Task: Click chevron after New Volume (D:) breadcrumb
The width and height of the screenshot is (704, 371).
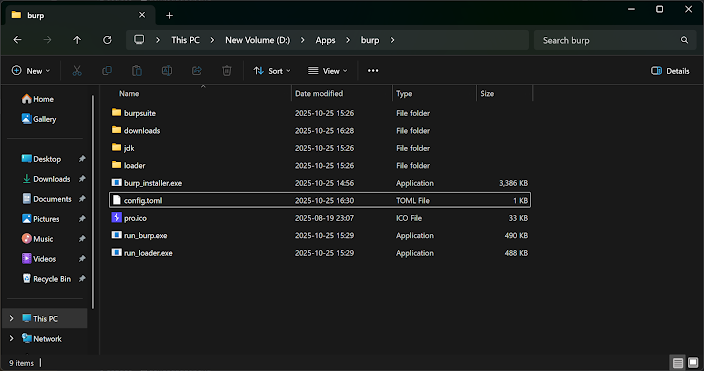Action: [x=303, y=40]
